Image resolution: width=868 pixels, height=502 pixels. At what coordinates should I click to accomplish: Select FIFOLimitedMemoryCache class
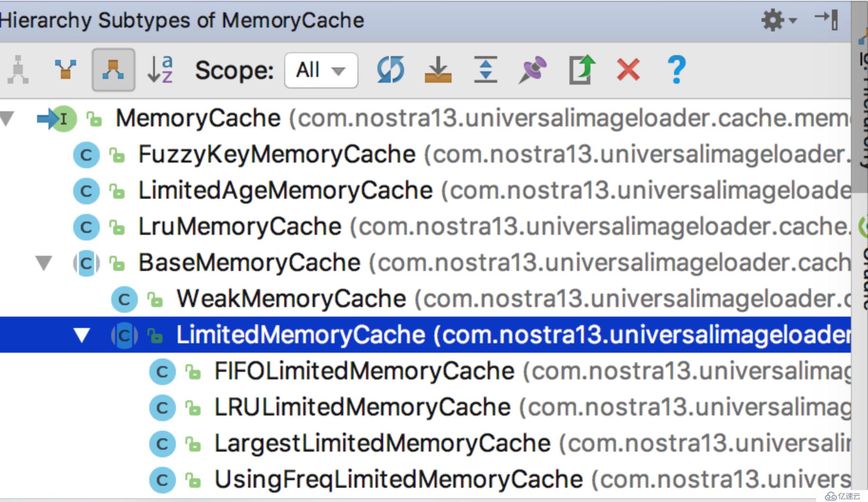click(x=425, y=371)
